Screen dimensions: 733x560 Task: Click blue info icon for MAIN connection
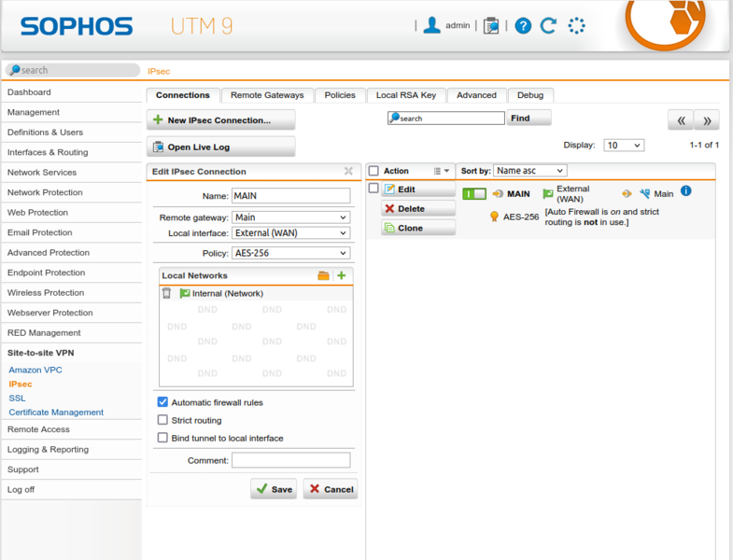(685, 191)
